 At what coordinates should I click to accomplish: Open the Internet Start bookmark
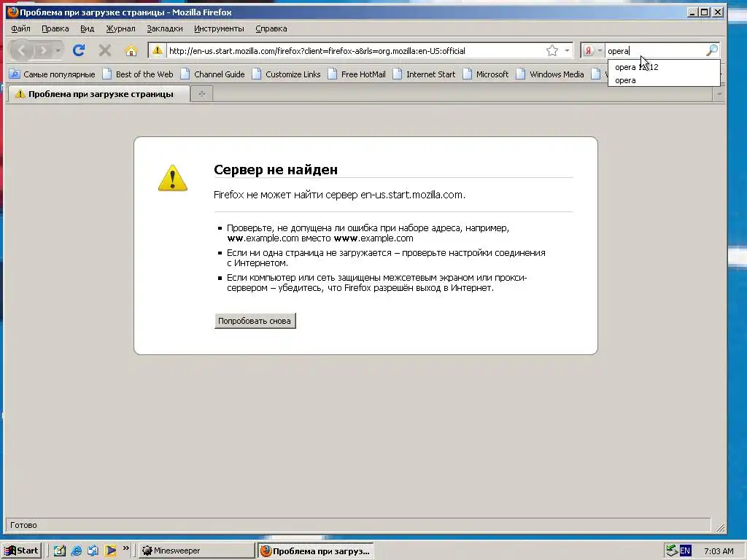click(x=424, y=74)
